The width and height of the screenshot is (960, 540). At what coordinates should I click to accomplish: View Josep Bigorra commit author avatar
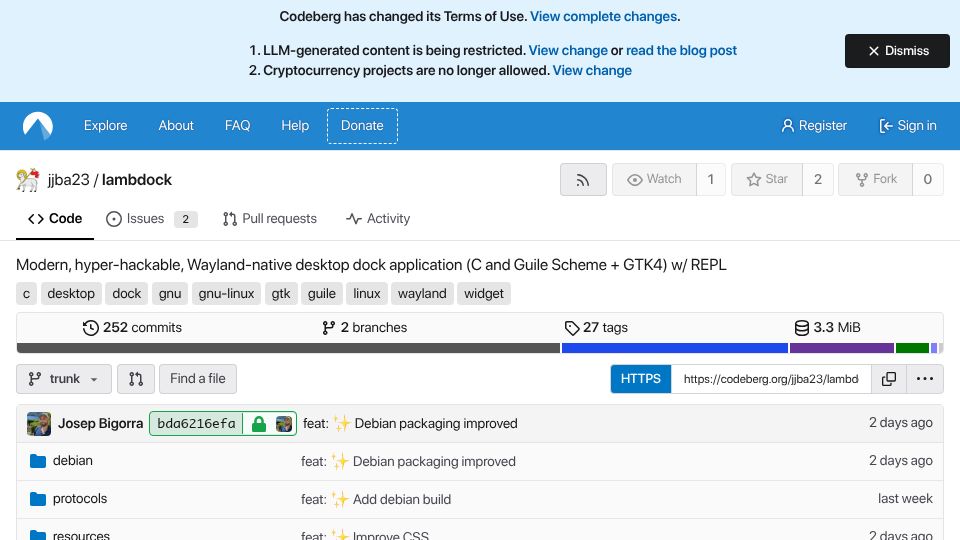[39, 424]
